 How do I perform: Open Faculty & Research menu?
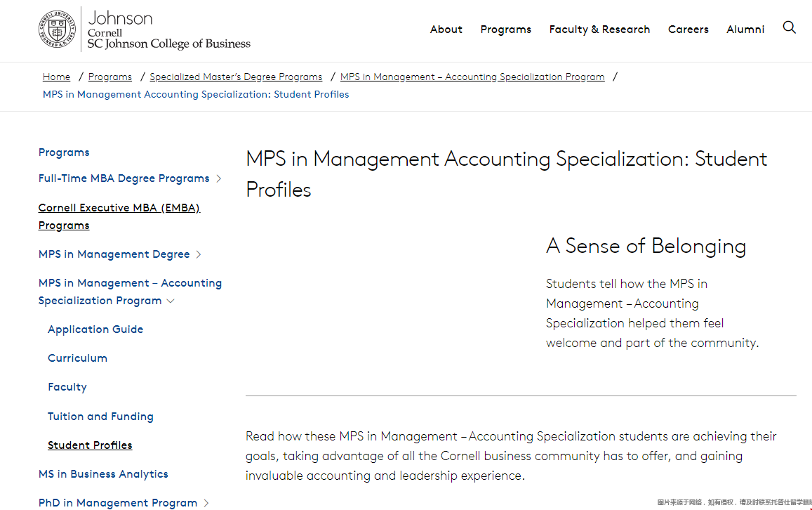(599, 30)
